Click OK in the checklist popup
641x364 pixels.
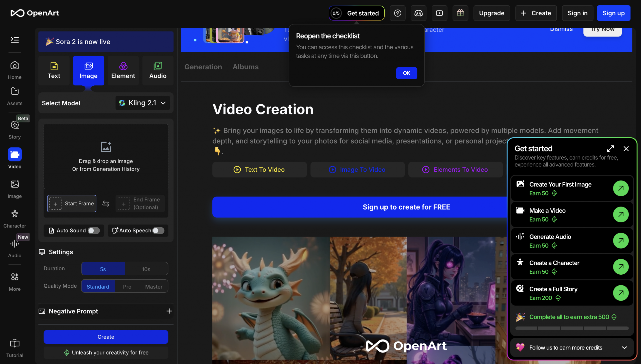click(x=406, y=73)
